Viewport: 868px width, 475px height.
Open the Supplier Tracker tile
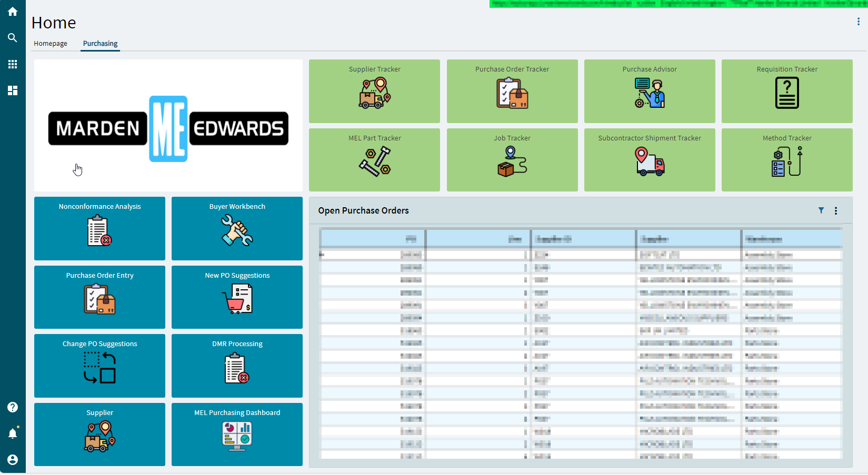pos(374,91)
